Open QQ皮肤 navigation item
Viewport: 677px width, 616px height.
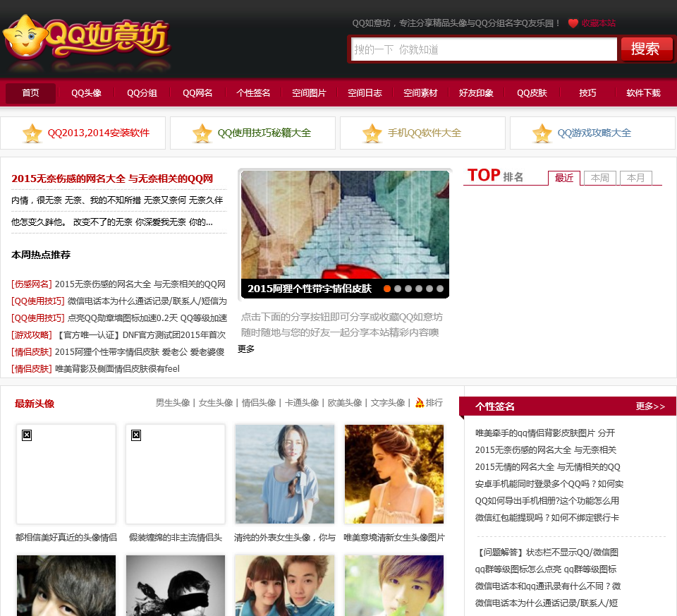tap(532, 93)
